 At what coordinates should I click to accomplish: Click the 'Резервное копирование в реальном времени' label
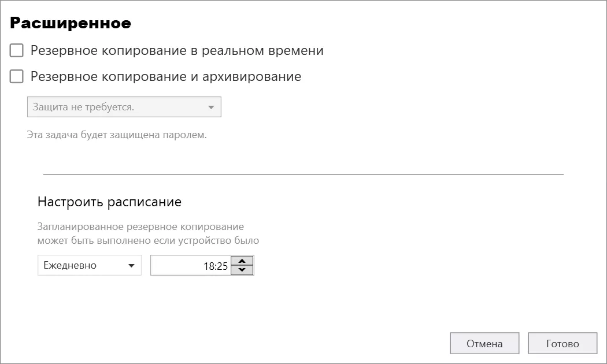click(x=177, y=51)
